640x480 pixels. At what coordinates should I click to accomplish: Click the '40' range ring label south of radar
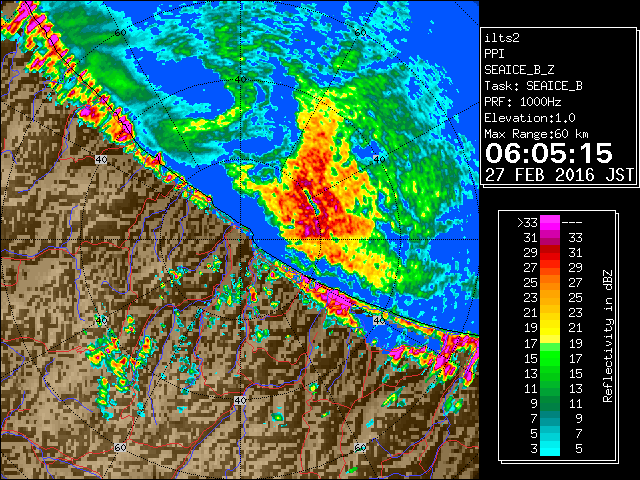[240, 400]
